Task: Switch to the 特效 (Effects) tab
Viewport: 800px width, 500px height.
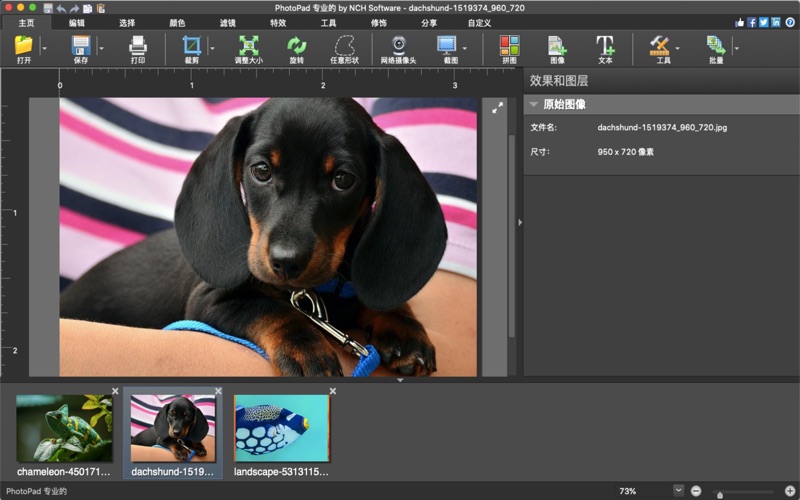Action: 278,22
